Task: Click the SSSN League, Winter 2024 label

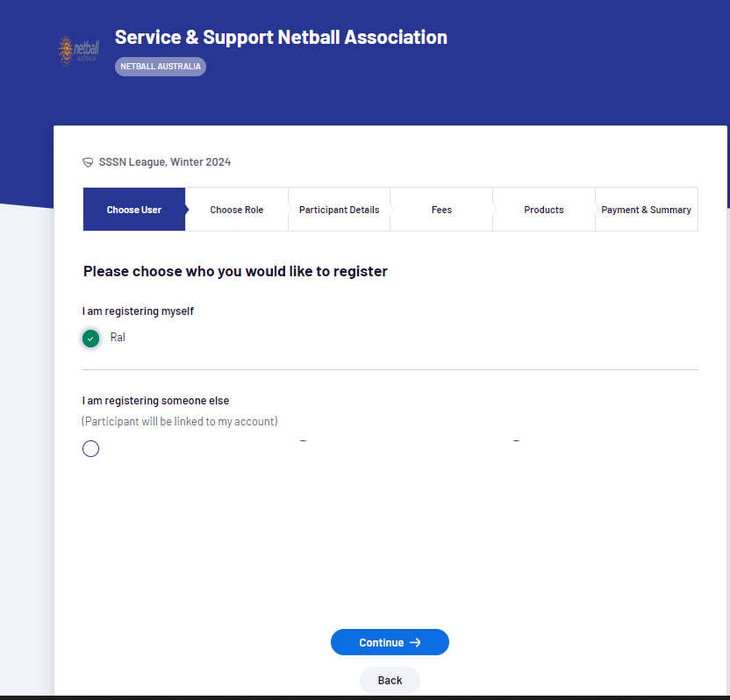Action: point(165,162)
